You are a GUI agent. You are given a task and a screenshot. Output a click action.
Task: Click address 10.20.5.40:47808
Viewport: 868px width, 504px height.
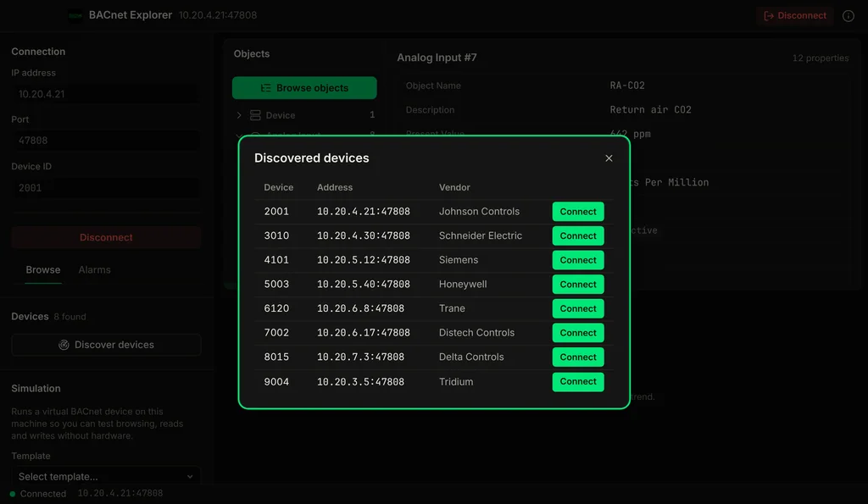(x=363, y=285)
